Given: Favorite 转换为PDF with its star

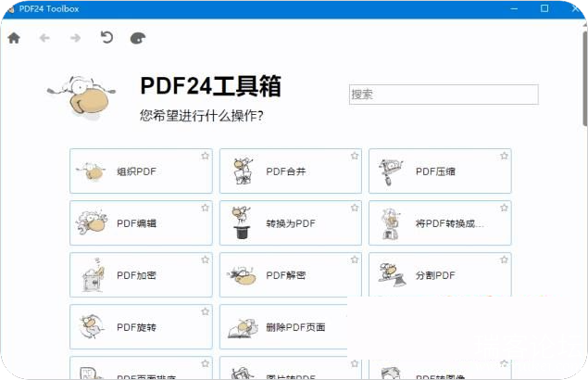Looking at the screenshot, I should point(355,208).
